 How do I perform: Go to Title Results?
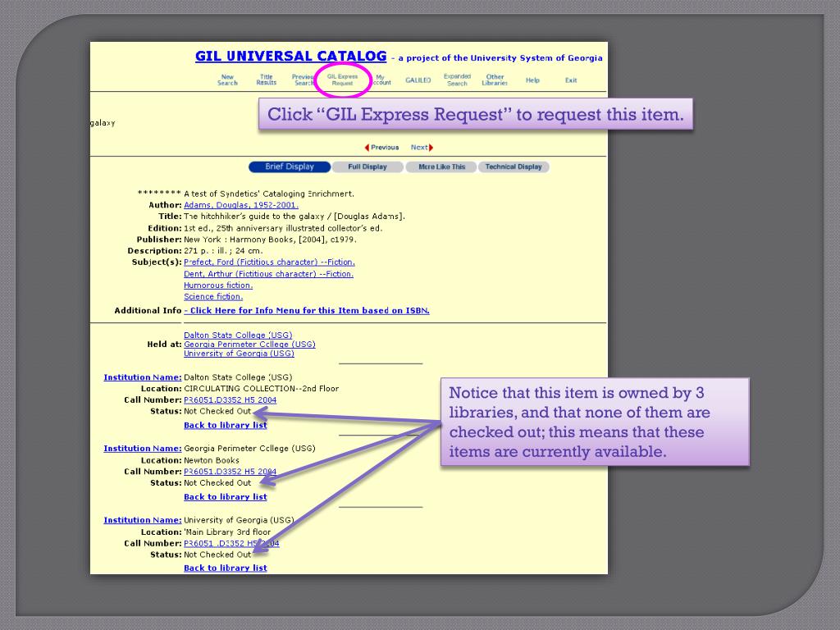267,80
